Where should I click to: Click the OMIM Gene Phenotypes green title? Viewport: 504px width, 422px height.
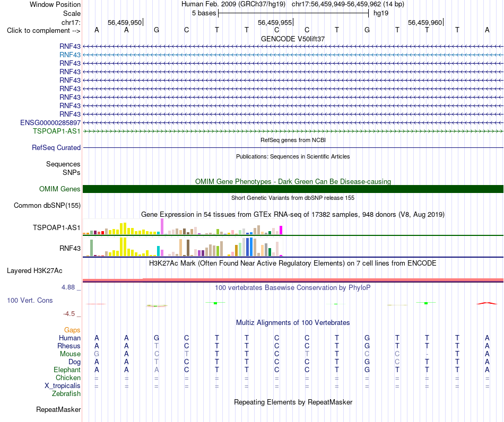pos(293,181)
